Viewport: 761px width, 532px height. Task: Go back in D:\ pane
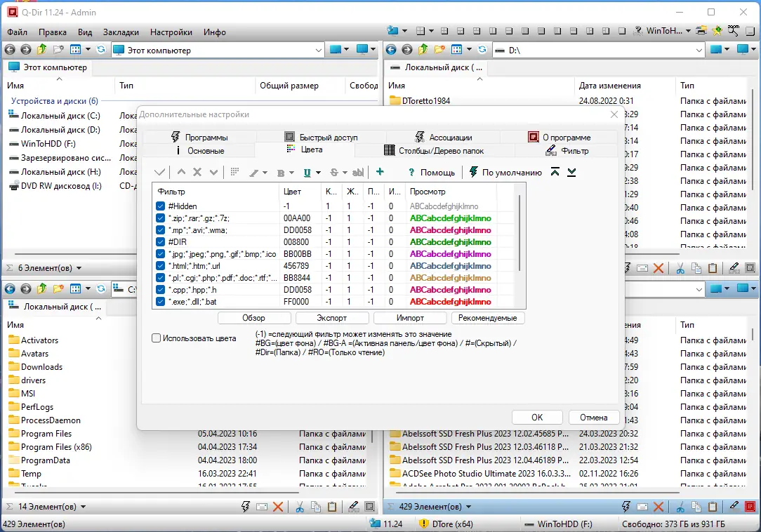coord(391,50)
